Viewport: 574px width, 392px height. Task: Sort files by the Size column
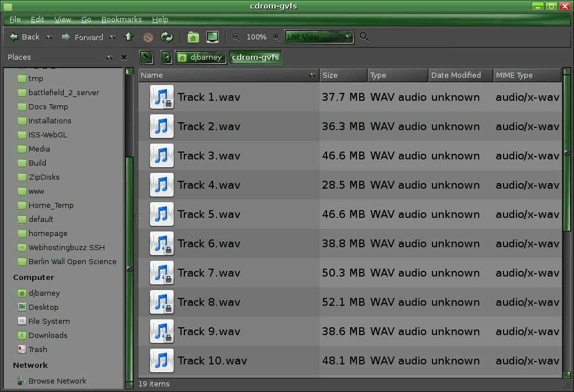tap(343, 75)
